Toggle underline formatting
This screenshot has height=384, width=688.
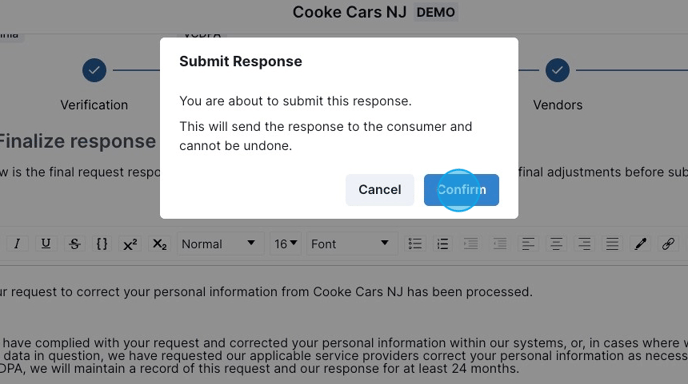[46, 244]
